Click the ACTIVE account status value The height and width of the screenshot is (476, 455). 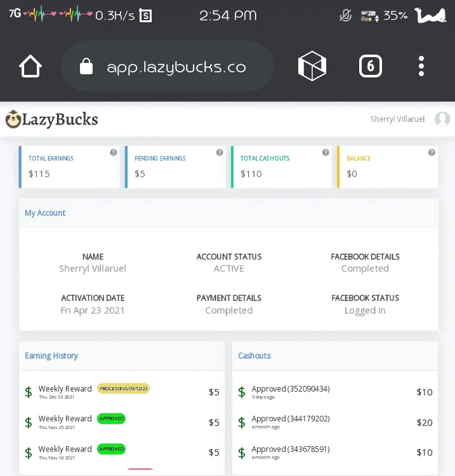tap(229, 268)
